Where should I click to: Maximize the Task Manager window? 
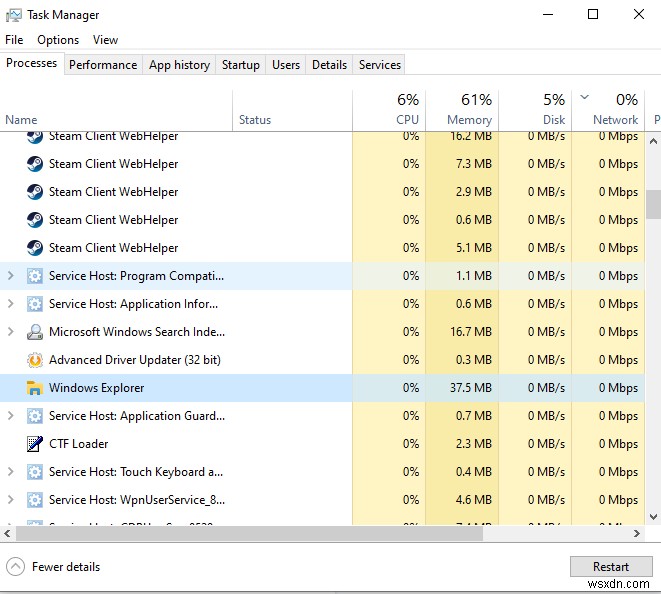(593, 14)
